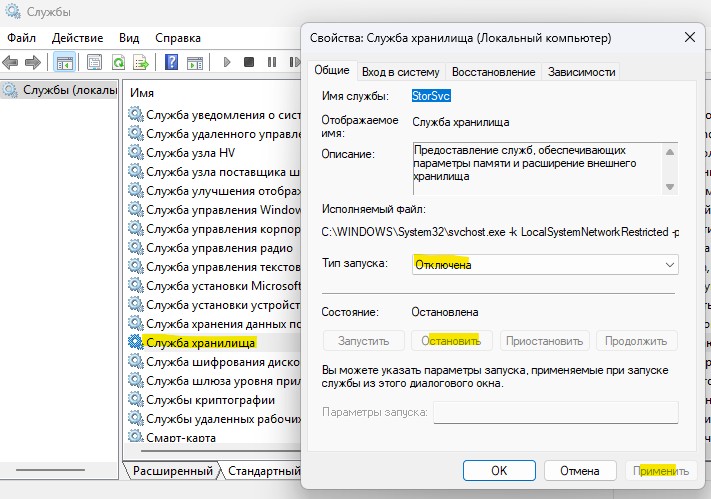Viewport: 711px width, 499px height.
Task: Switch to the Вход в систему tab
Action: tap(401, 72)
